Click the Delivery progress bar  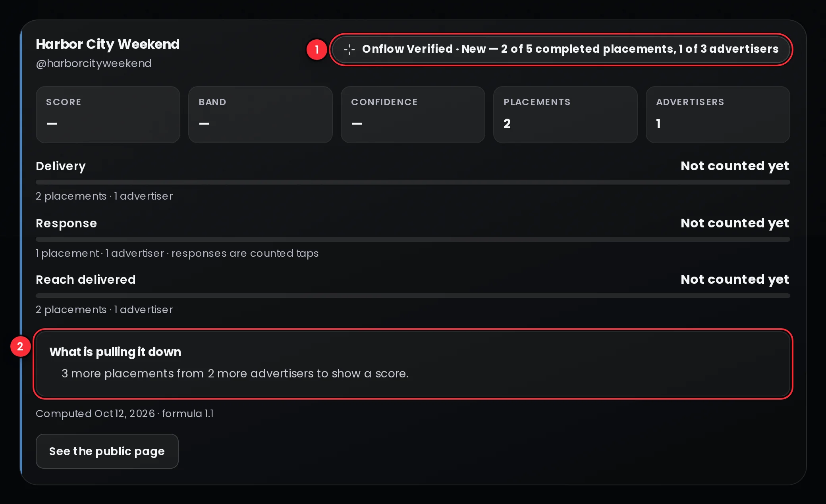point(413,182)
